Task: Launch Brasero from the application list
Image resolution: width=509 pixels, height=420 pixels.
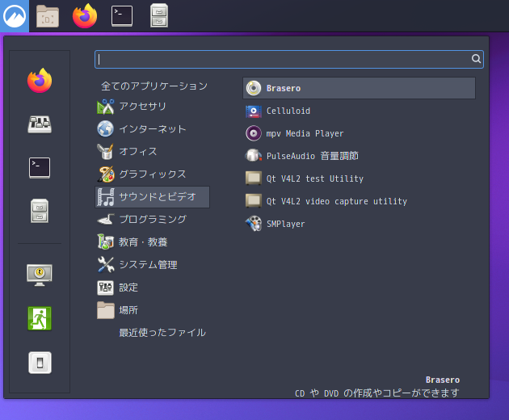Action: click(359, 88)
